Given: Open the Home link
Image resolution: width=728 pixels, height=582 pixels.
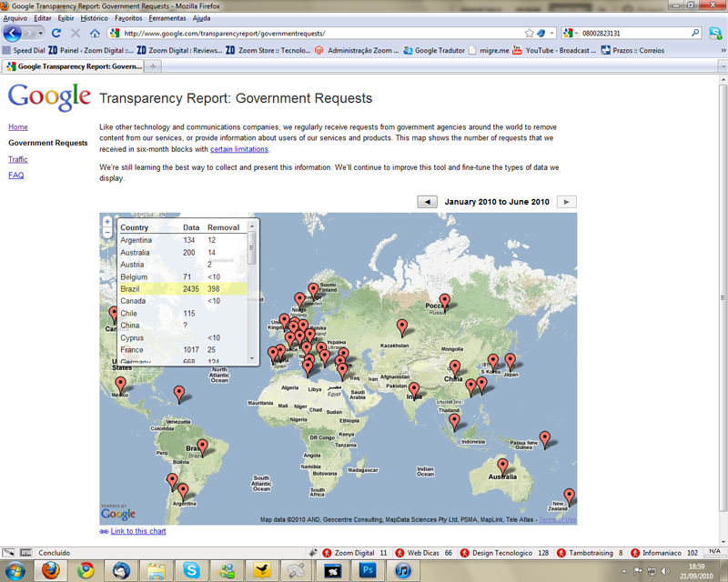Looking at the screenshot, I should tap(18, 126).
